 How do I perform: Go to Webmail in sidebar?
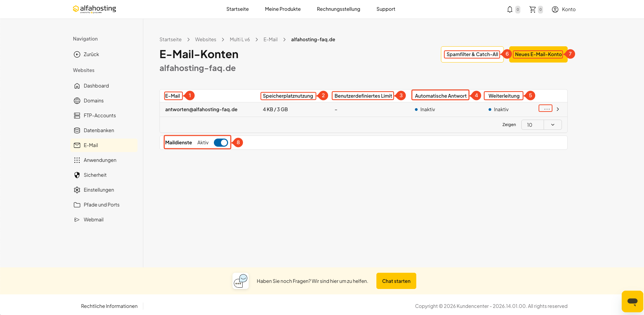(x=94, y=220)
